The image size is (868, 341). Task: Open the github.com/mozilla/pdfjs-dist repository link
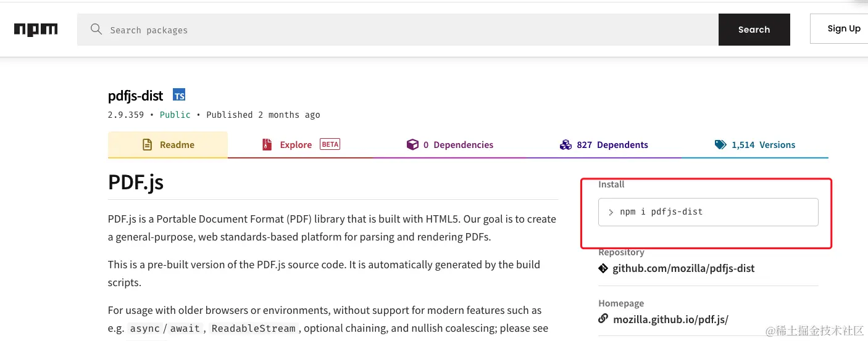pos(683,268)
